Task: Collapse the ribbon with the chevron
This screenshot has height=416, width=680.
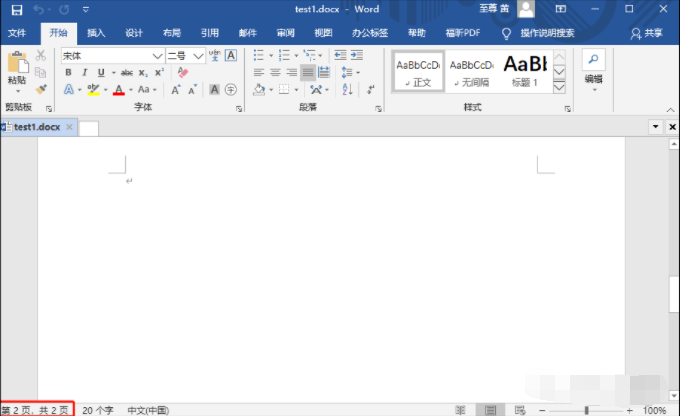Action: pyautogui.click(x=670, y=110)
